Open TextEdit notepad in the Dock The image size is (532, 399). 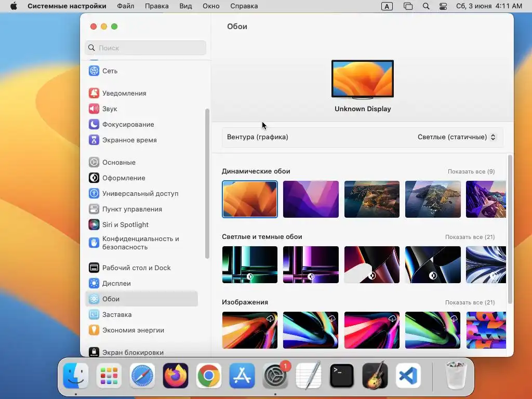tap(309, 376)
